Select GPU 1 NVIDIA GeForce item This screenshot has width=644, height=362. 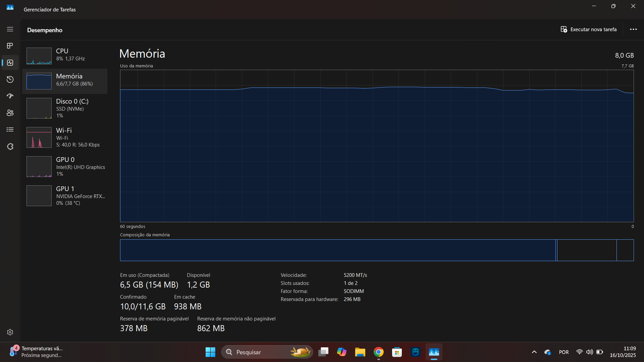pos(65,195)
